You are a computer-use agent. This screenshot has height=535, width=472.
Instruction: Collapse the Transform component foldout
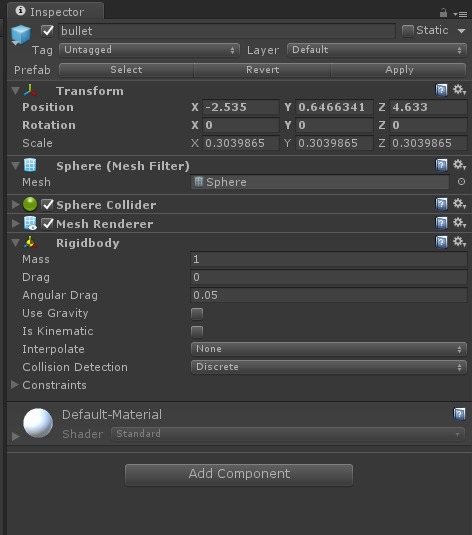pyautogui.click(x=15, y=90)
